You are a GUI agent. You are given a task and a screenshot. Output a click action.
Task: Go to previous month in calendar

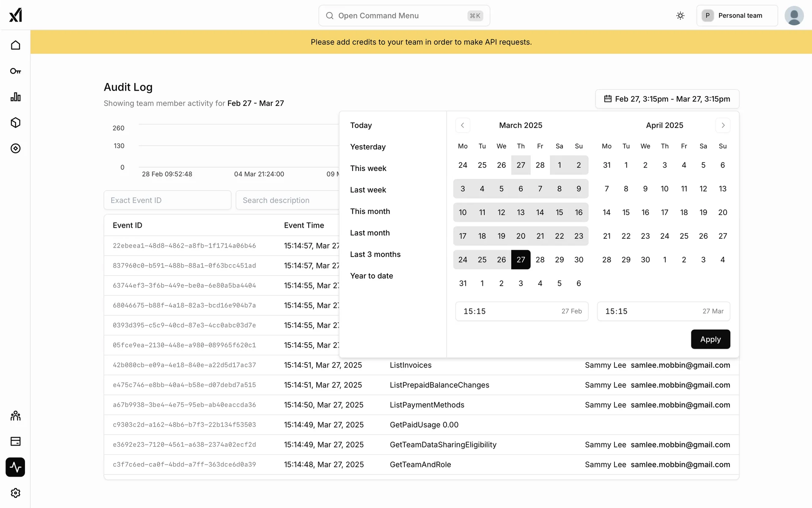point(462,125)
